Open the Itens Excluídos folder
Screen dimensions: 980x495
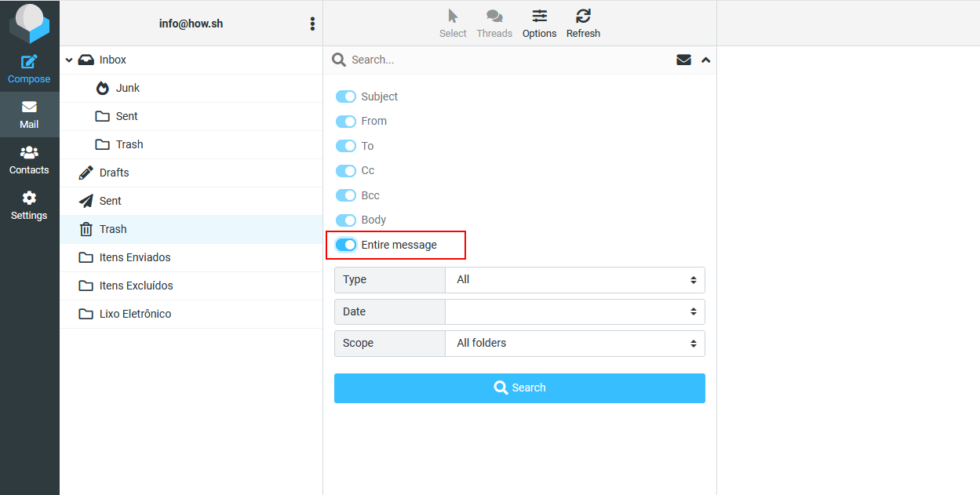pos(191,286)
